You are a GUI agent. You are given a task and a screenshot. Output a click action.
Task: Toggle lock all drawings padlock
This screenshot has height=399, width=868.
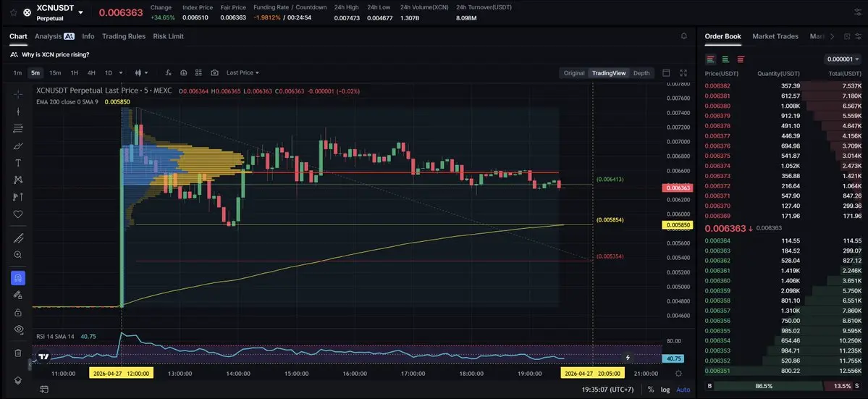17,312
